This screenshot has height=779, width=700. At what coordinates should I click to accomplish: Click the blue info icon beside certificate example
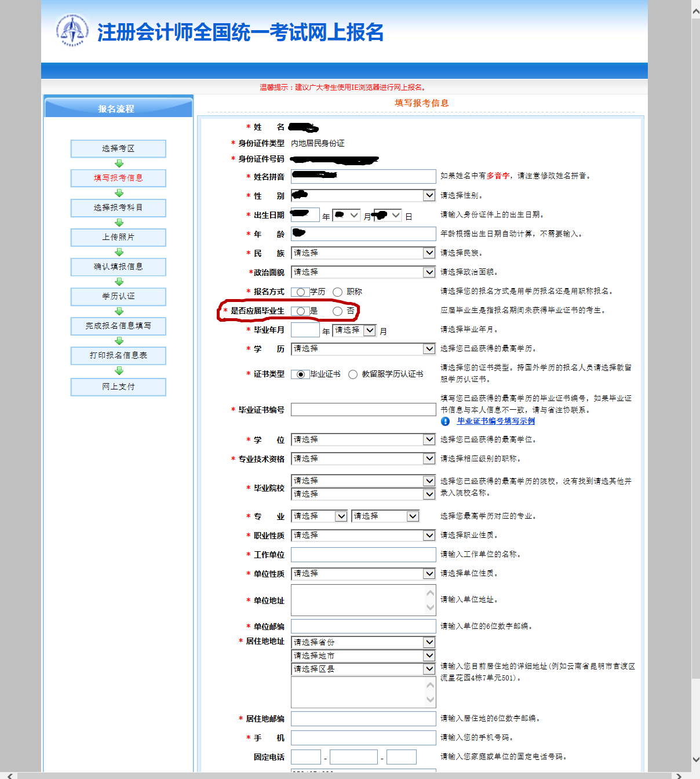[x=445, y=421]
